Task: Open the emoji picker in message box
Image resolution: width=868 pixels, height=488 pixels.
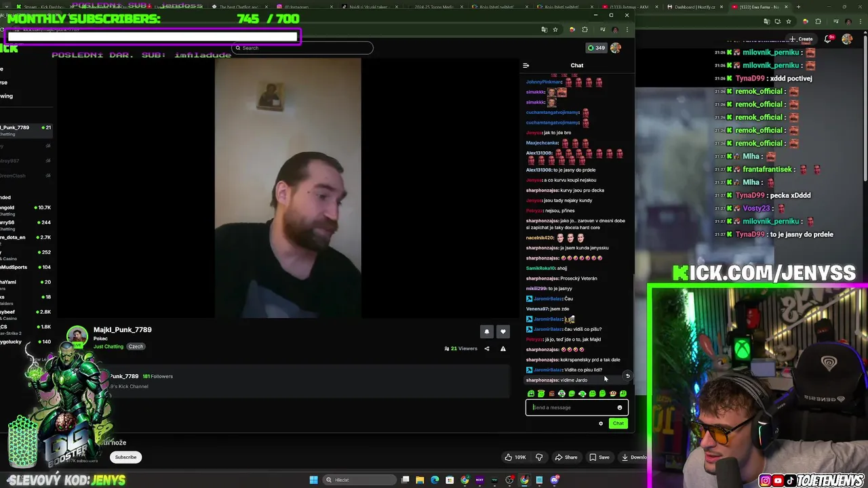Action: (x=619, y=407)
